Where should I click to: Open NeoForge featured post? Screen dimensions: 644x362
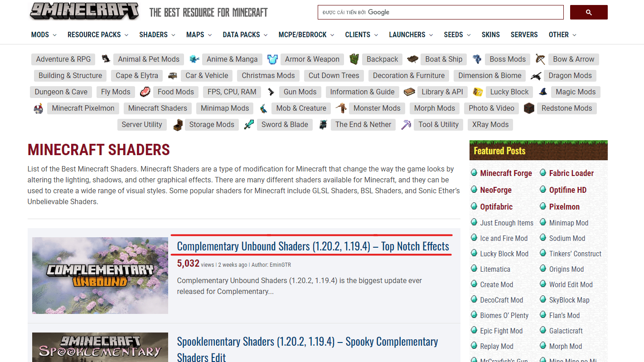pyautogui.click(x=496, y=190)
